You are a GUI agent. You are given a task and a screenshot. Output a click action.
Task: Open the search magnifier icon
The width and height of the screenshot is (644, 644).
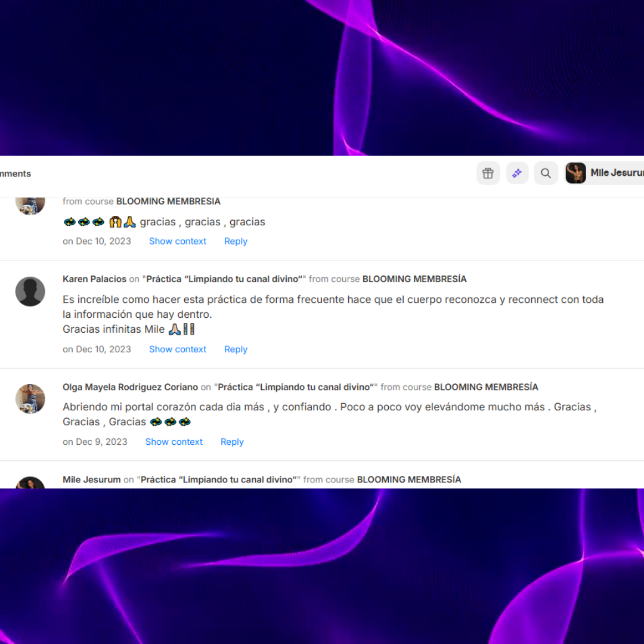546,174
